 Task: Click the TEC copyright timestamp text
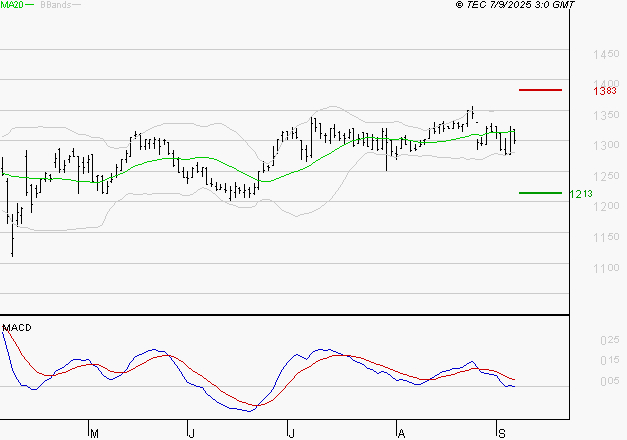click(x=515, y=5)
